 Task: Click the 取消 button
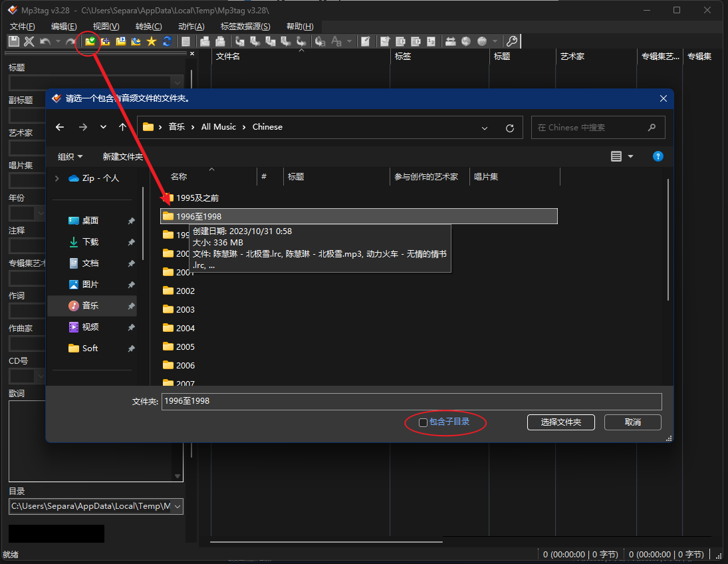pos(632,422)
